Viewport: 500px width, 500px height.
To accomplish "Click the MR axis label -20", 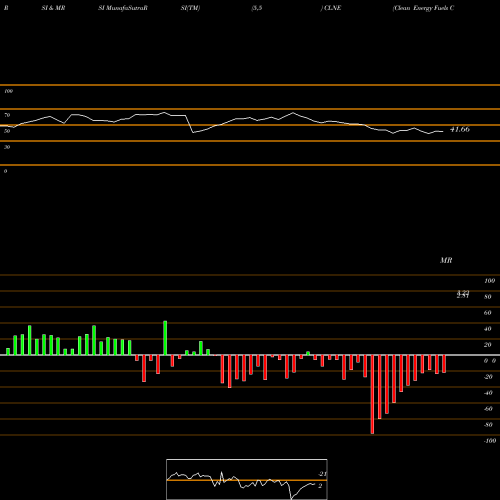I will pos(488,377).
